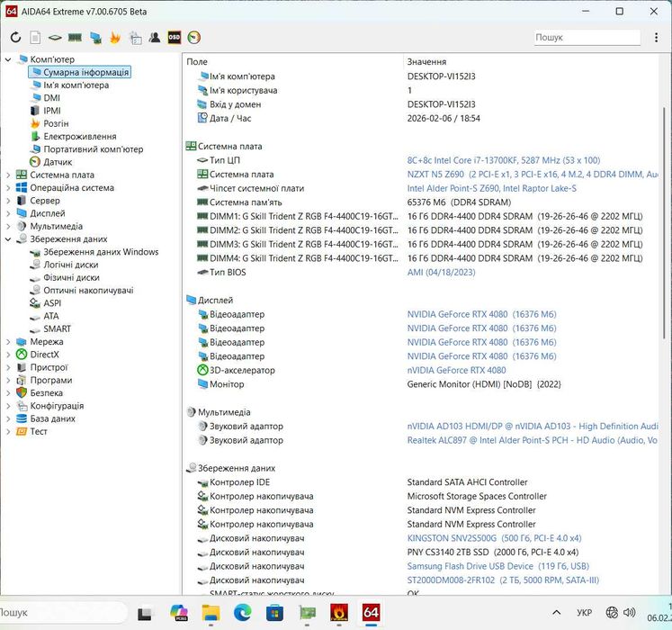Collapse the Збереження даних tree node
This screenshot has width=672, height=630.
(9, 239)
